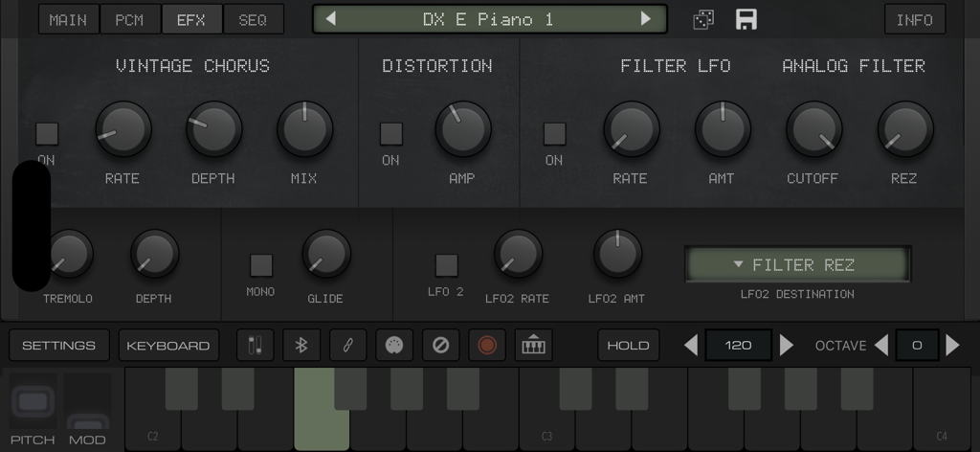Open the MIDI connector settings icon
Screen dimensions: 980x452
click(x=394, y=345)
